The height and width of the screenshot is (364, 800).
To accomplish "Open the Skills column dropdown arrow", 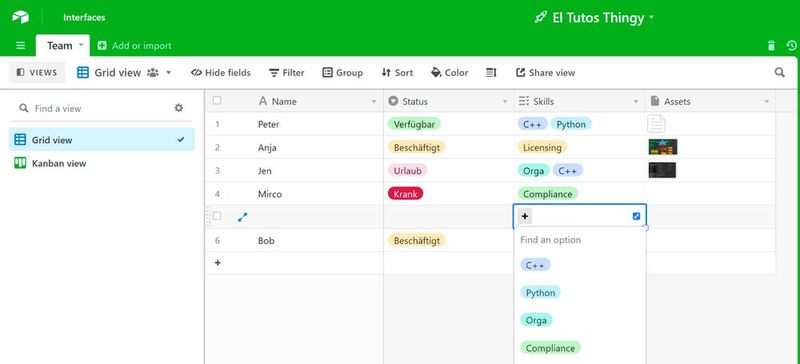I will pos(636,102).
